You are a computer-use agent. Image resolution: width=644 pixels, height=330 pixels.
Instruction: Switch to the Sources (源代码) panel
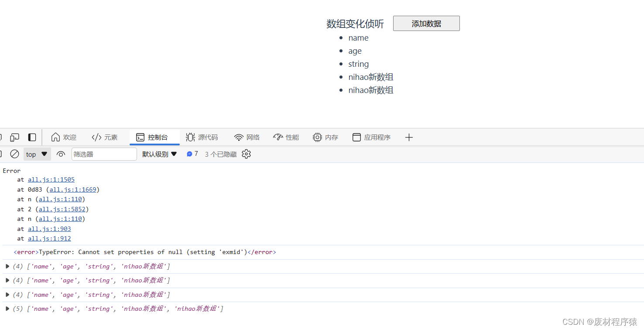tap(202, 137)
